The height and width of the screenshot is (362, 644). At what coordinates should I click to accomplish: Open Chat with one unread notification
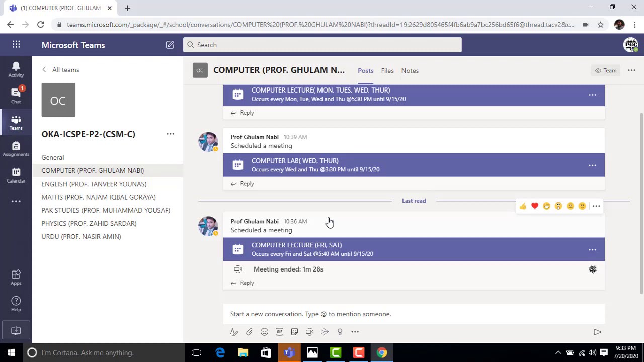click(16, 95)
